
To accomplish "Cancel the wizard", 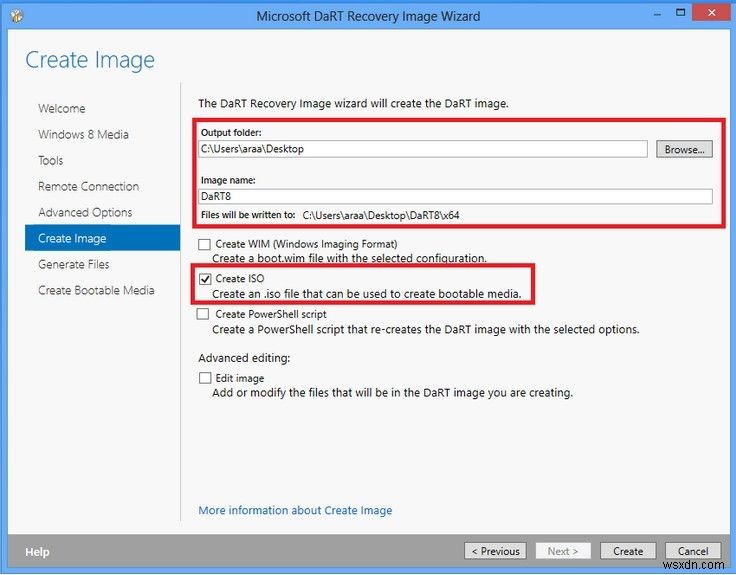I will coord(693,551).
